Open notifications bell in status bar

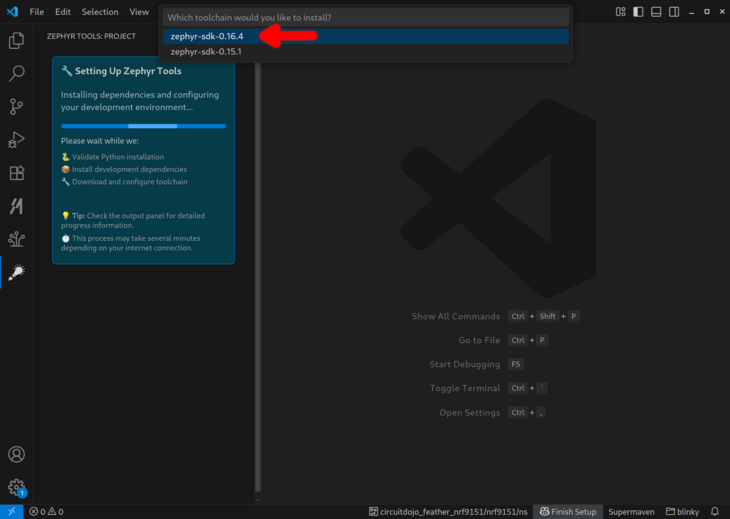(x=715, y=512)
